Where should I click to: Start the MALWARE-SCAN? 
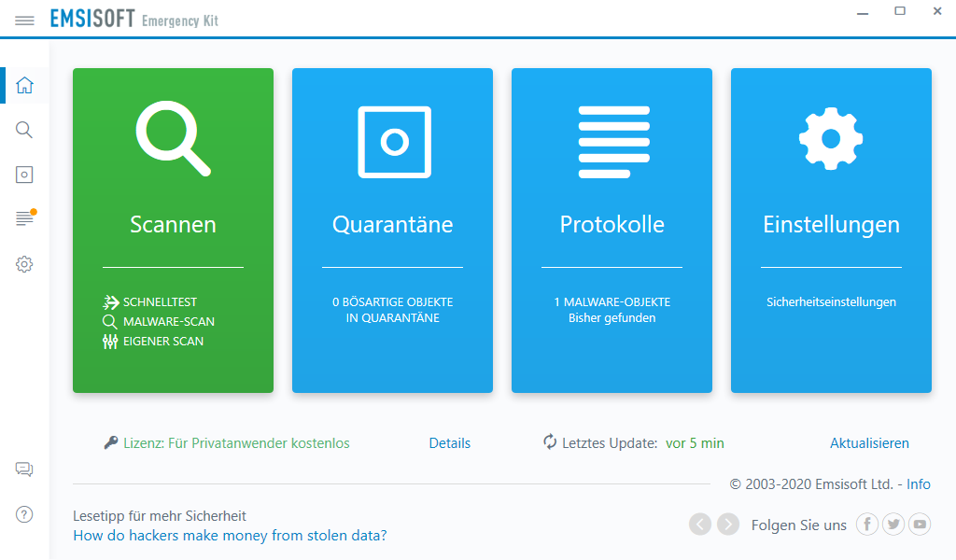tap(169, 322)
